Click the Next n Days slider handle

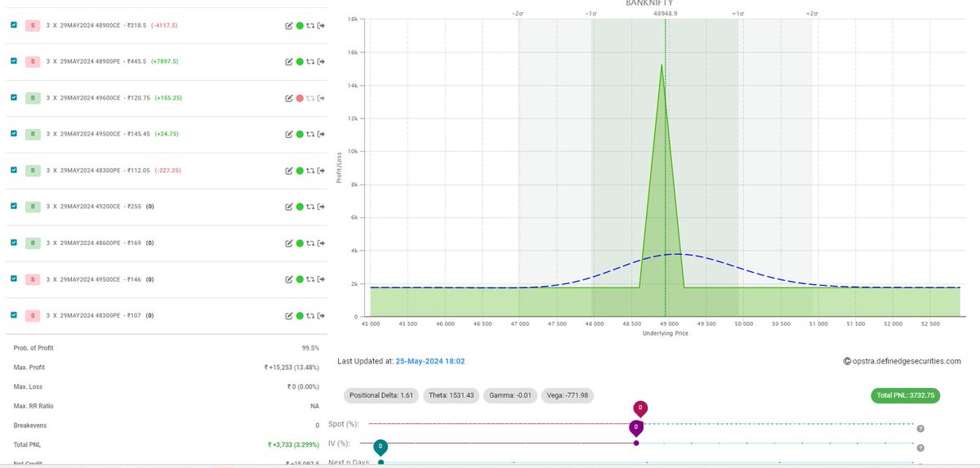click(x=380, y=448)
